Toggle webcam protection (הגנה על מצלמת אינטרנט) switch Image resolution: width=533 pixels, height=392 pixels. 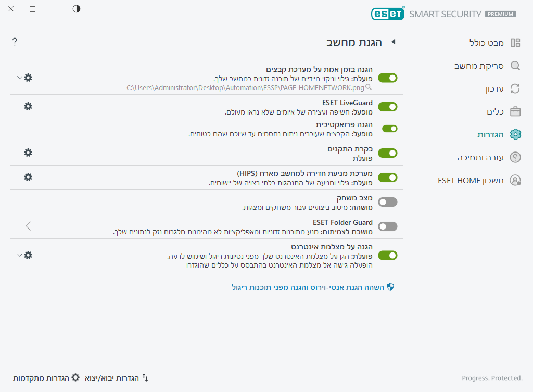pos(387,256)
